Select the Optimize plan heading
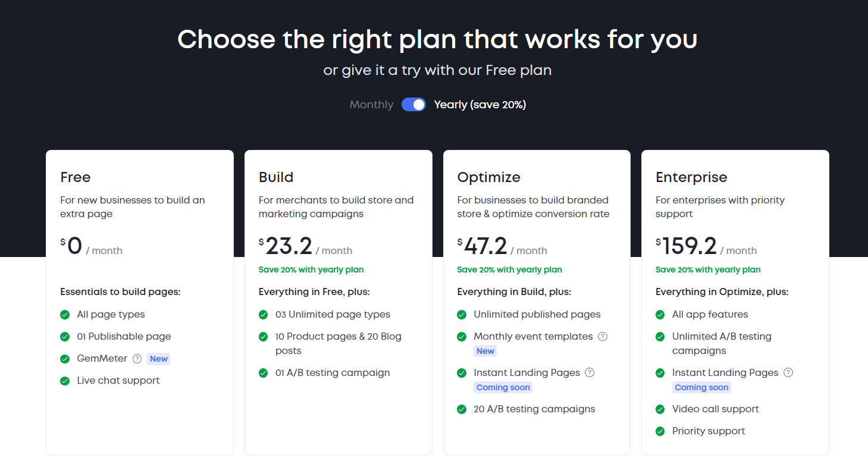Viewport: 868px width, 470px height. tap(488, 177)
